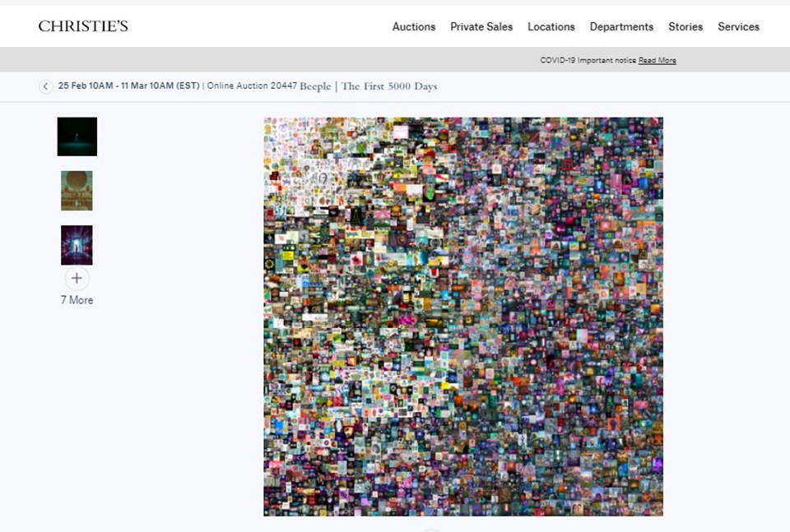Click the Christie's logo
Image resolution: width=790 pixels, height=532 pixels.
pos(83,26)
